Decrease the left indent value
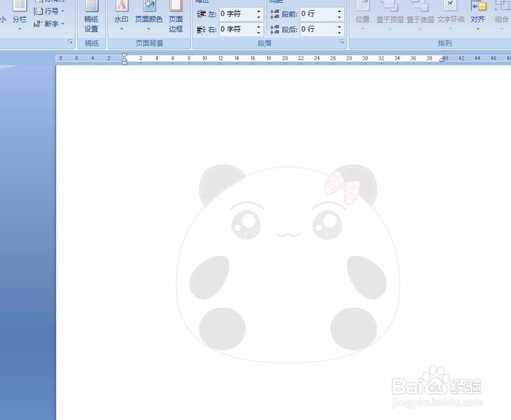Viewport: 511px width, 420px height. (259, 17)
